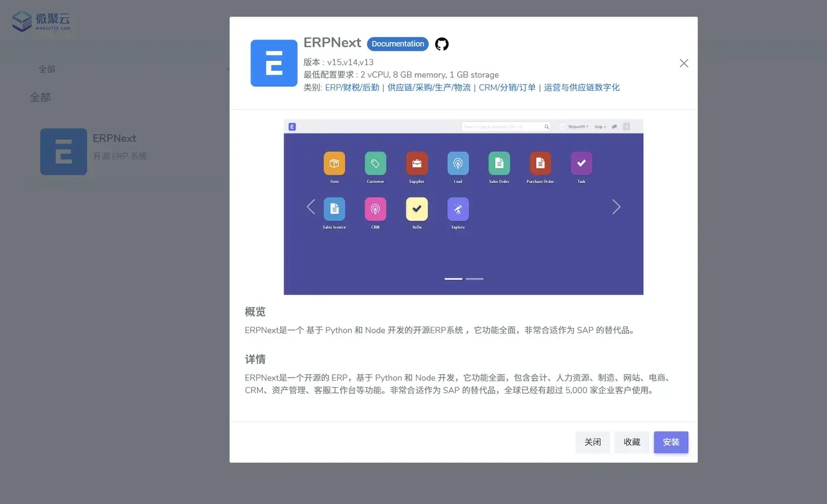Close dialog with the X icon
The height and width of the screenshot is (504, 827).
pos(684,63)
